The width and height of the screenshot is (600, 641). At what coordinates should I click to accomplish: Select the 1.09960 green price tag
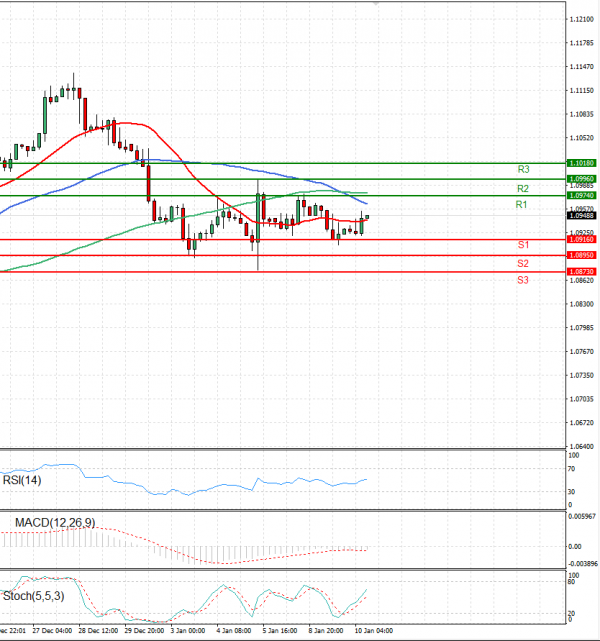click(581, 179)
